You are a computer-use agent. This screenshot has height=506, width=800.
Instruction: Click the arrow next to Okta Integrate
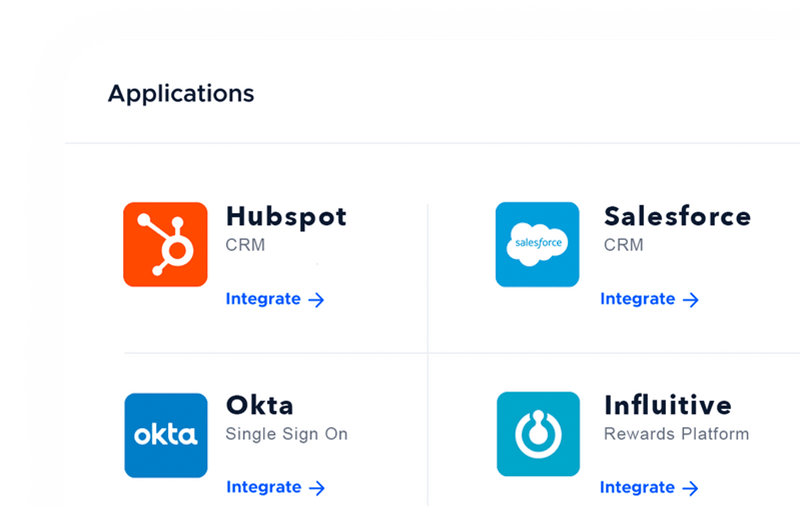point(317,488)
